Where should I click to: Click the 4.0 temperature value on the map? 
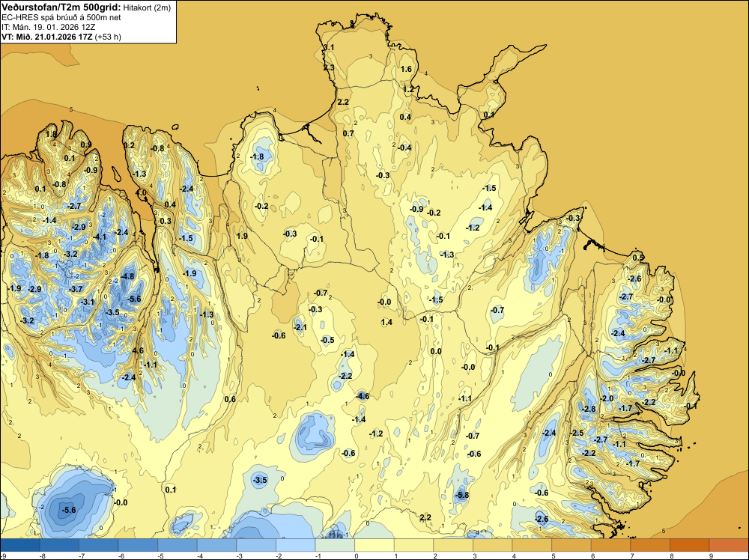pyautogui.click(x=142, y=193)
